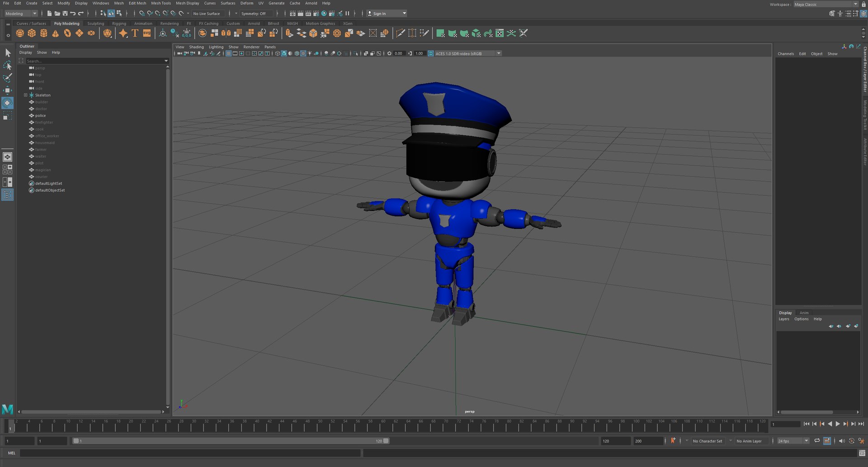Screen dimensions: 868x467
Task: Create a polygon disc from the shelf
Action: (x=91, y=33)
